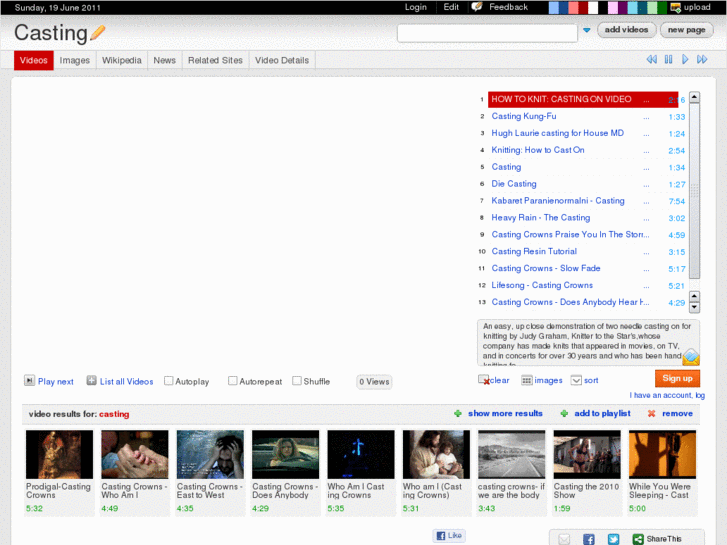Pick the dark red color swatch
The height and width of the screenshot is (545, 727).
point(583,7)
